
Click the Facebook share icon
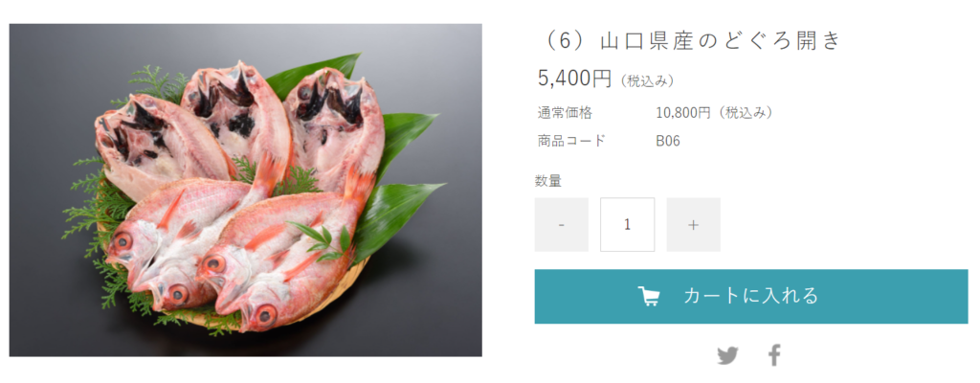(x=774, y=355)
